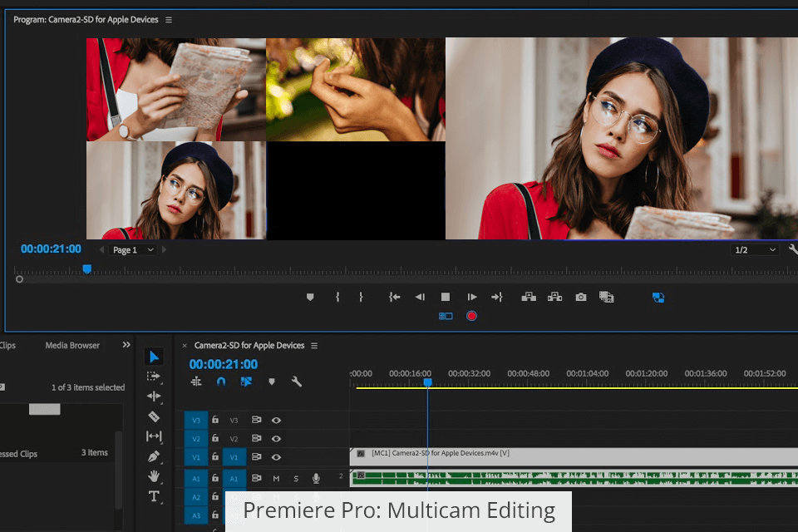Screen dimensions: 798x532
Task: Select the hand close-up camera angle thumbnail
Action: (x=356, y=90)
